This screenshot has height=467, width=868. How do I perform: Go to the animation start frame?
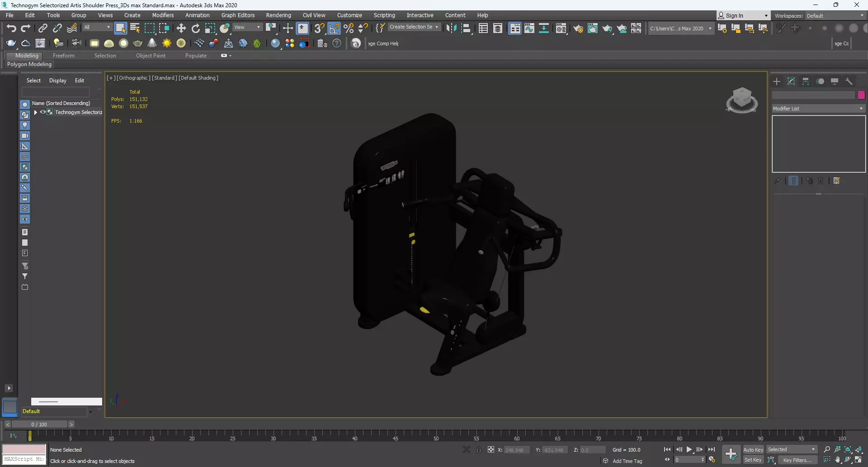tap(667, 449)
